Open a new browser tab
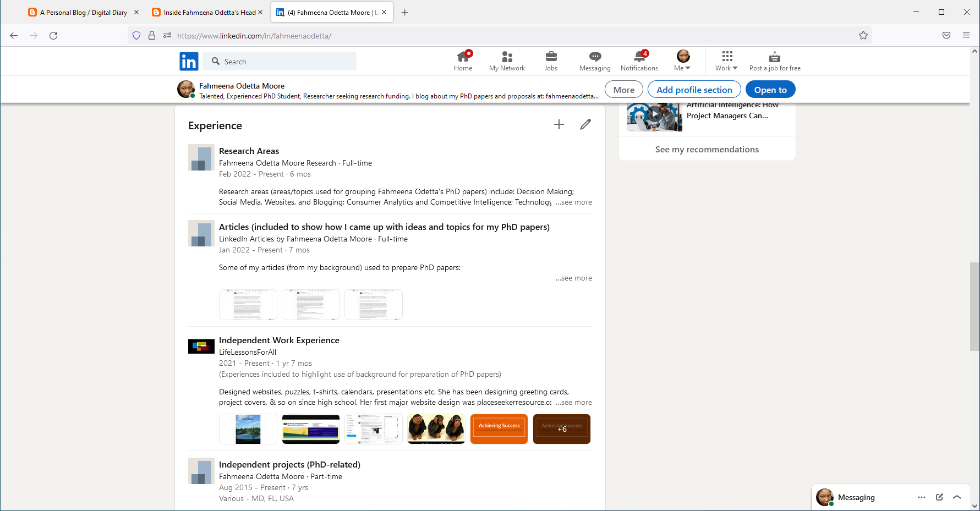 405,12
